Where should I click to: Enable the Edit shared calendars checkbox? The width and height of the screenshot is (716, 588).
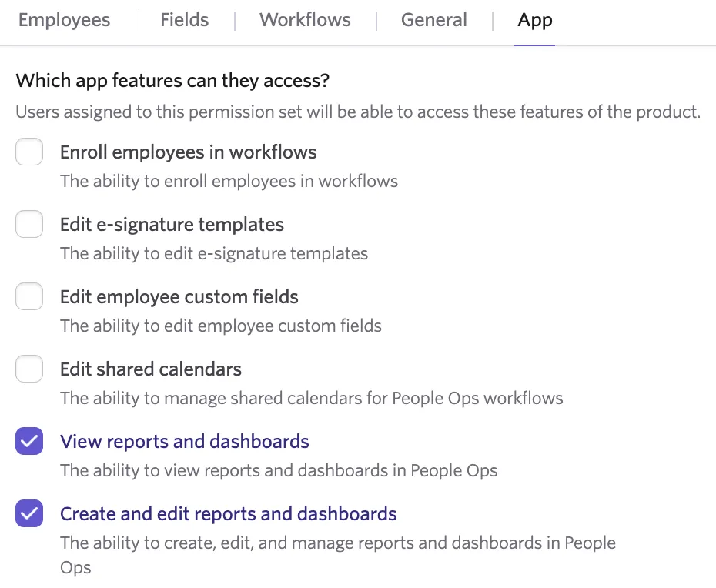[29, 369]
